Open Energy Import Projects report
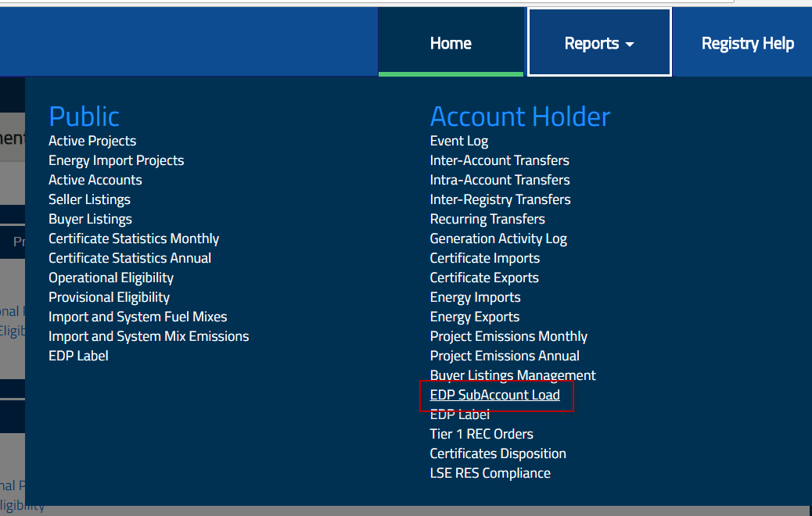Screen dimensions: 812x516 coord(116,160)
